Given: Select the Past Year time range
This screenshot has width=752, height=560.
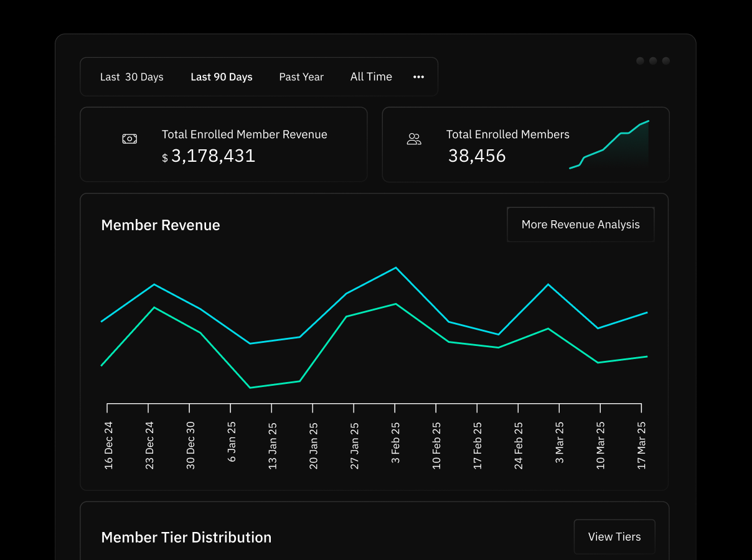Looking at the screenshot, I should 301,77.
